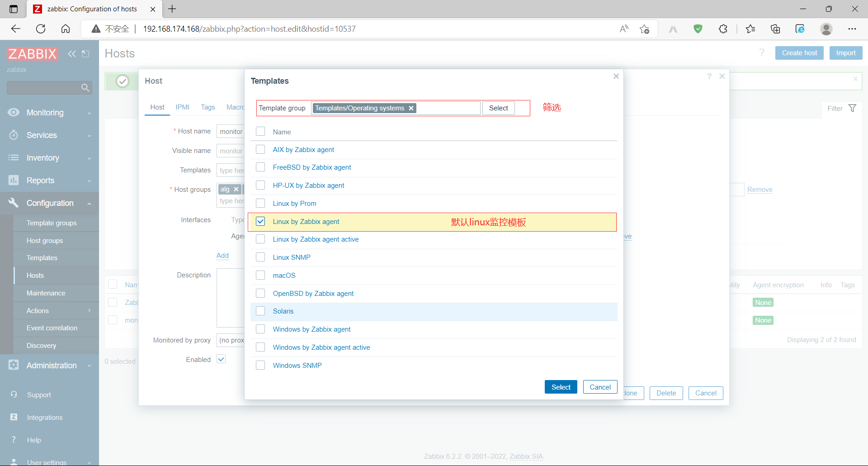Toggle the select-all Name checkbox
The height and width of the screenshot is (466, 868).
tap(260, 132)
